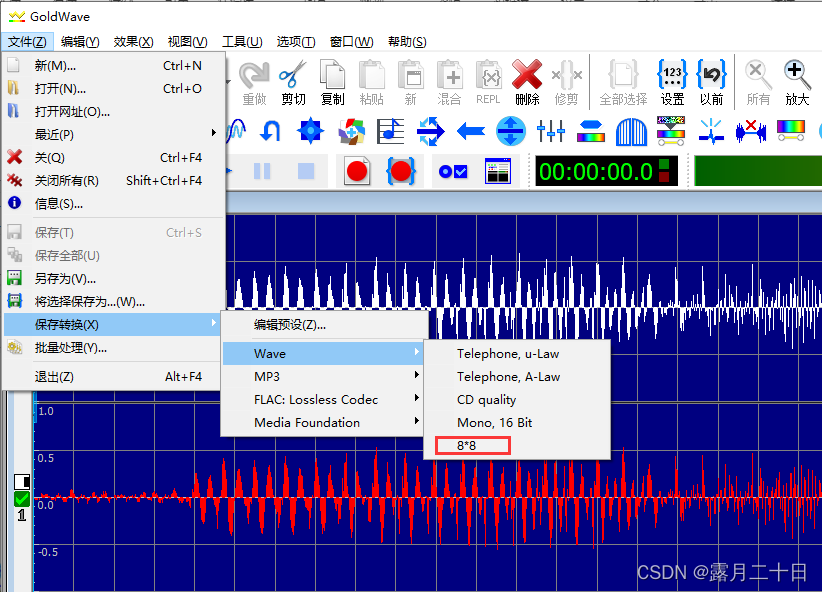
Task: Expand FLAC: Lossless Codec submenu
Action: click(323, 400)
